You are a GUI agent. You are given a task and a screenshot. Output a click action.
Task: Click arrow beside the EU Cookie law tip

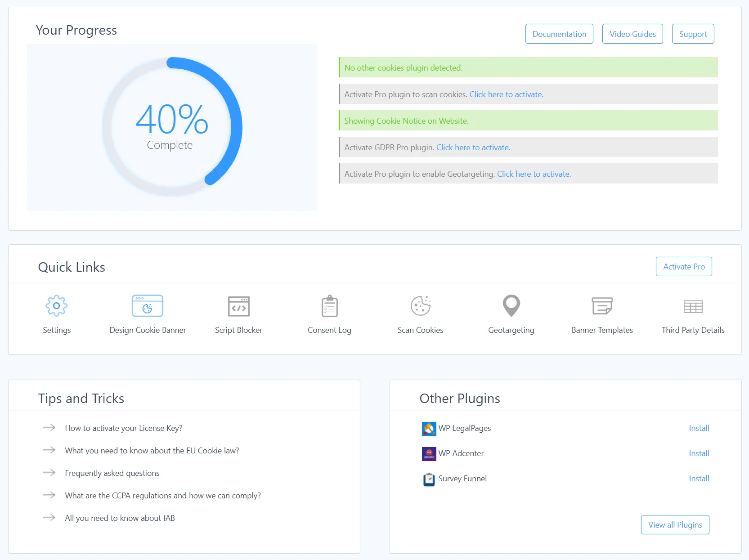tap(49, 450)
